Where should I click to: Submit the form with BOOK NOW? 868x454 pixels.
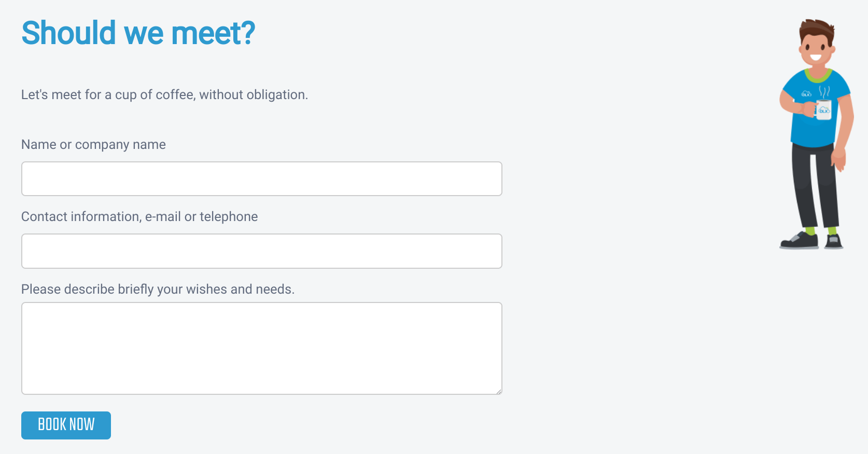(66, 425)
